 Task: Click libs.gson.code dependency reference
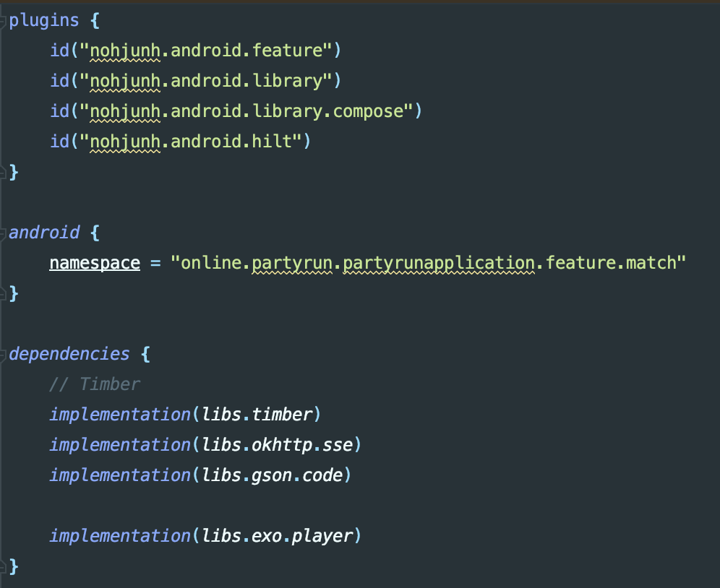pyautogui.click(x=273, y=475)
